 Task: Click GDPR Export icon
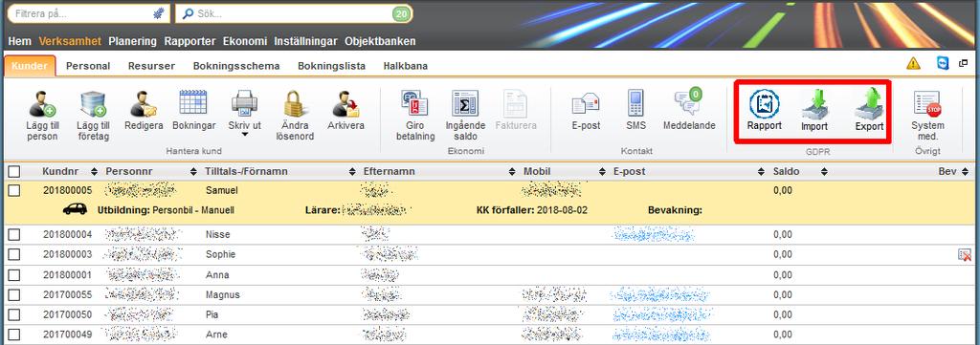pyautogui.click(x=869, y=103)
